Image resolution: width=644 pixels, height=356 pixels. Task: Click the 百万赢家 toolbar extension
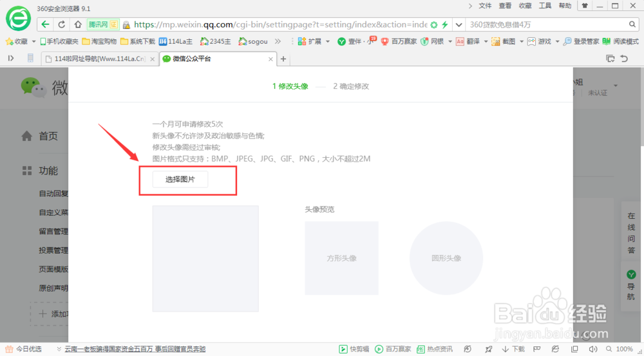pos(399,41)
